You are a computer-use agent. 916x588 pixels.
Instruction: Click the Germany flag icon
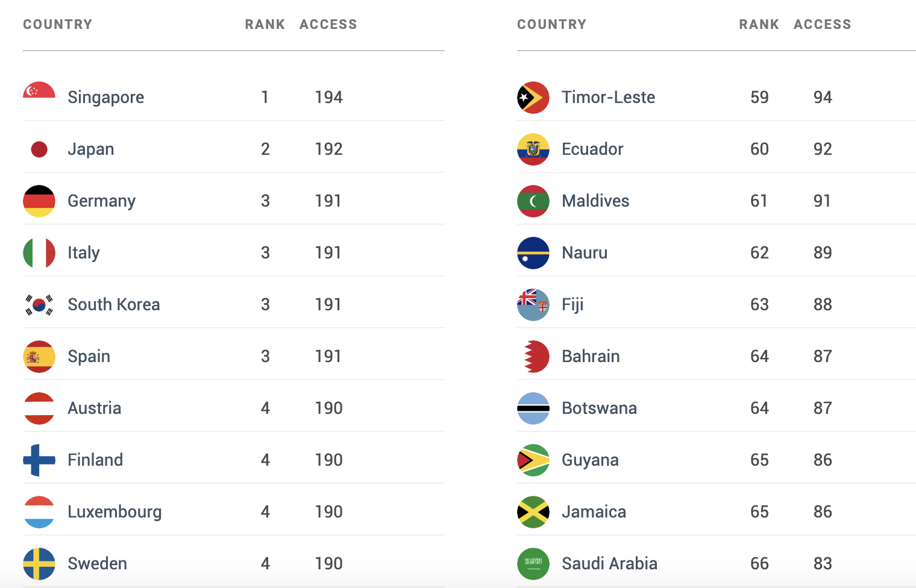pyautogui.click(x=39, y=201)
